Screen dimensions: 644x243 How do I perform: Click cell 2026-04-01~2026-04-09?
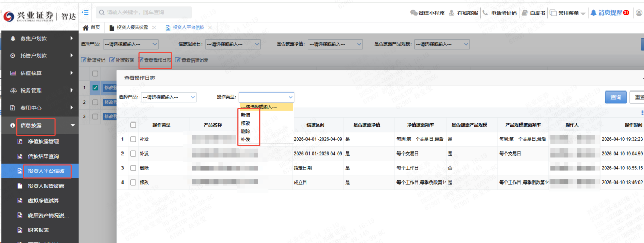pos(318,139)
